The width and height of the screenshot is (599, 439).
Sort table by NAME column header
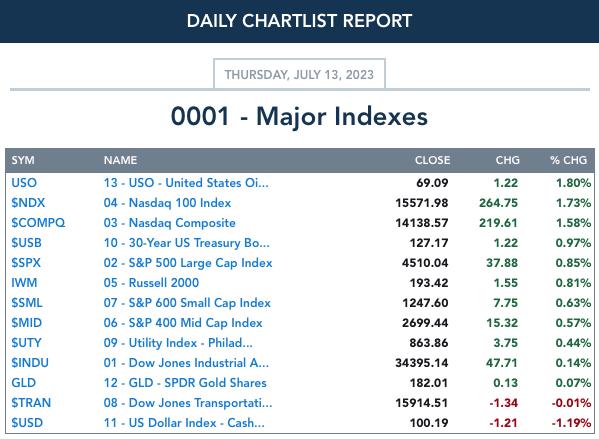pos(120,160)
